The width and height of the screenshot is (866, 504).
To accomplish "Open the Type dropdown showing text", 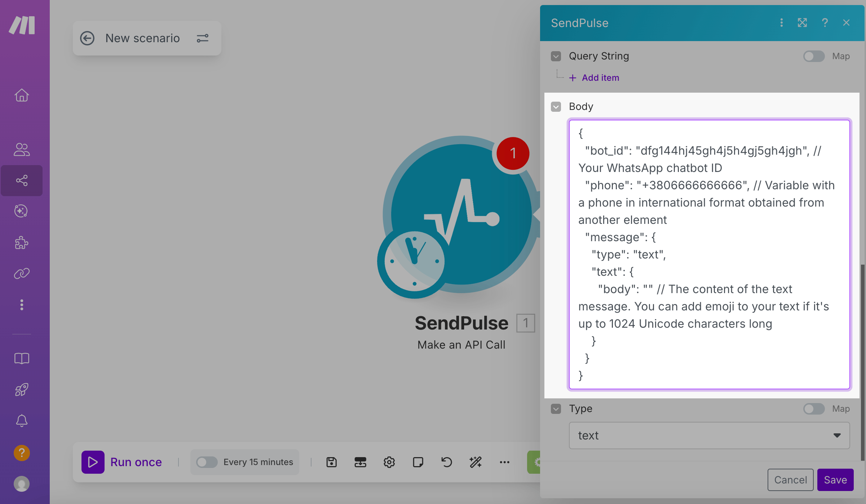I will [x=709, y=436].
